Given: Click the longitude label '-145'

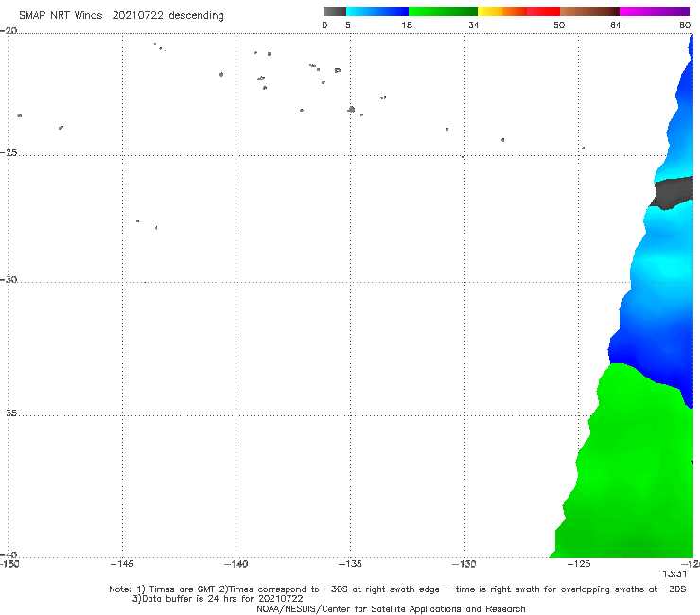Looking at the screenshot, I should click(x=122, y=564).
